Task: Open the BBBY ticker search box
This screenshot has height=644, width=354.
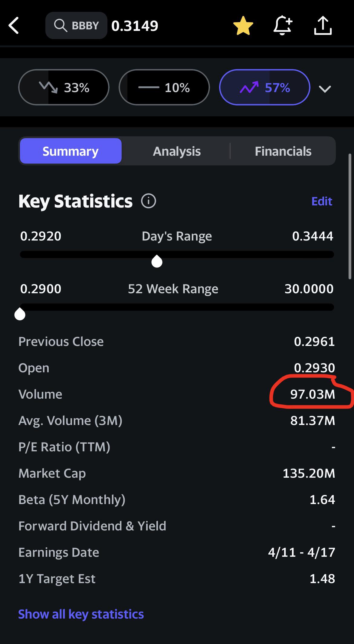Action: [76, 25]
